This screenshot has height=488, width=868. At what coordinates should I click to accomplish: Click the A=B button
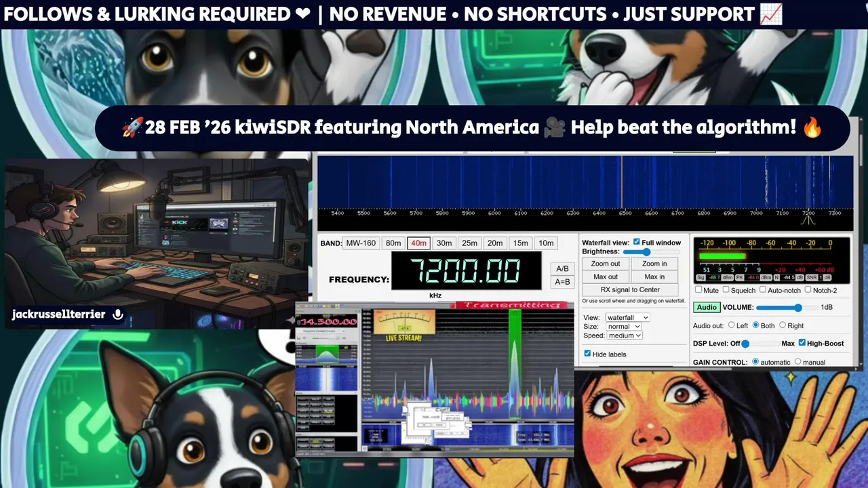[562, 282]
